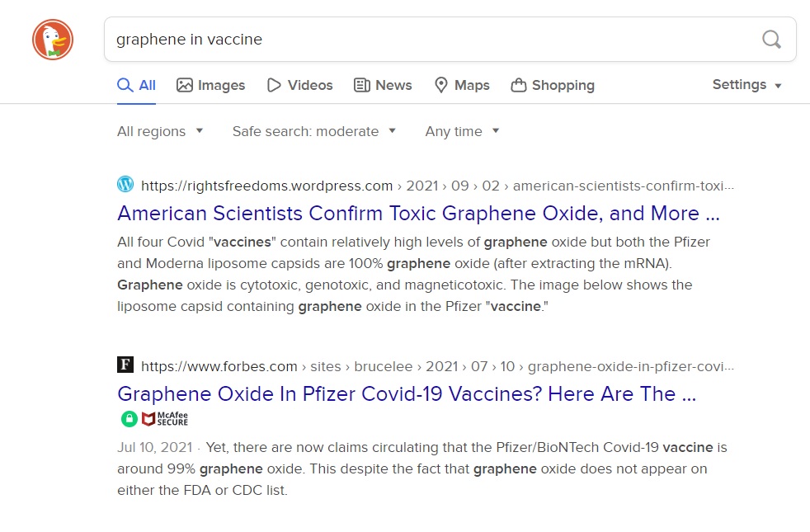Image resolution: width=810 pixels, height=532 pixels.
Task: Click into the graphene in vaccine search box
Action: click(x=429, y=40)
